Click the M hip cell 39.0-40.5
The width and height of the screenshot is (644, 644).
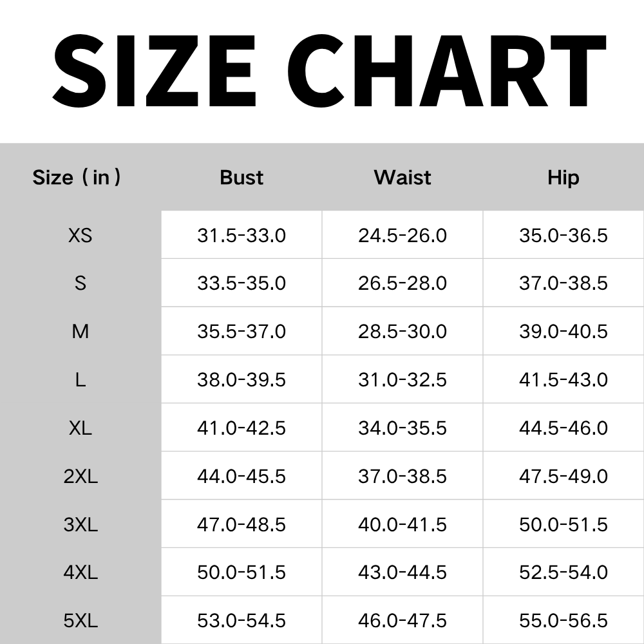coord(563,332)
